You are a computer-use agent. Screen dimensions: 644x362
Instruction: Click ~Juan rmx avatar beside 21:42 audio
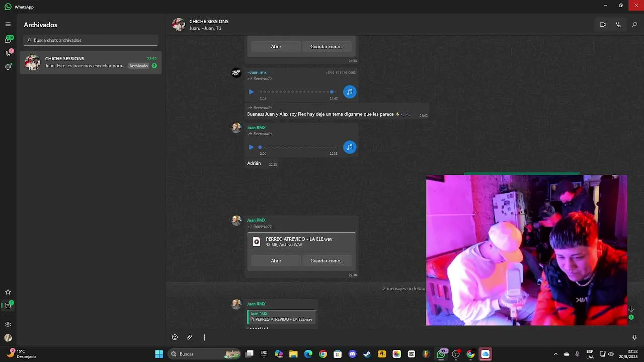pyautogui.click(x=236, y=73)
